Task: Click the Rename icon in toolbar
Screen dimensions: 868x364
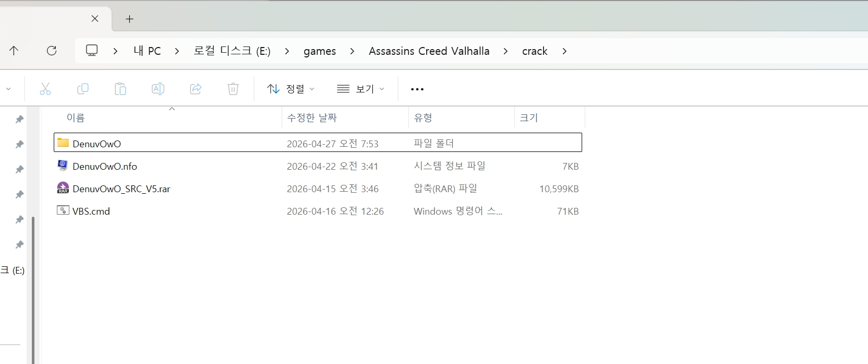Action: (158, 89)
